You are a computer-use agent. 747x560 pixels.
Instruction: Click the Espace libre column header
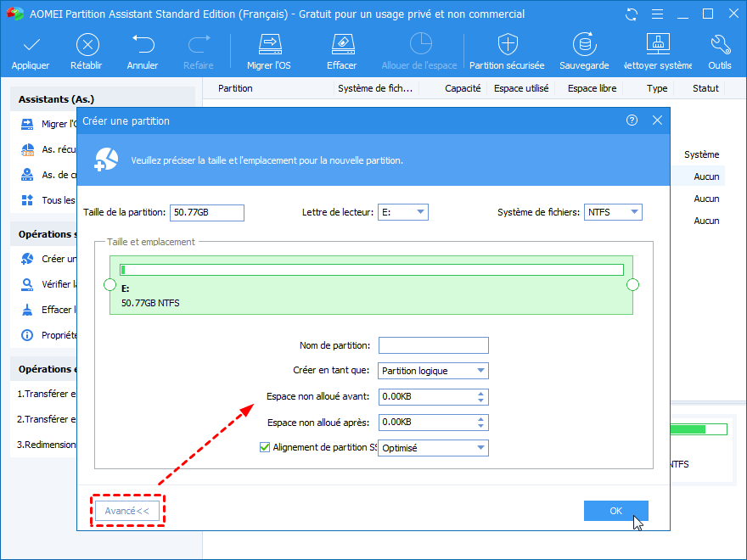593,88
